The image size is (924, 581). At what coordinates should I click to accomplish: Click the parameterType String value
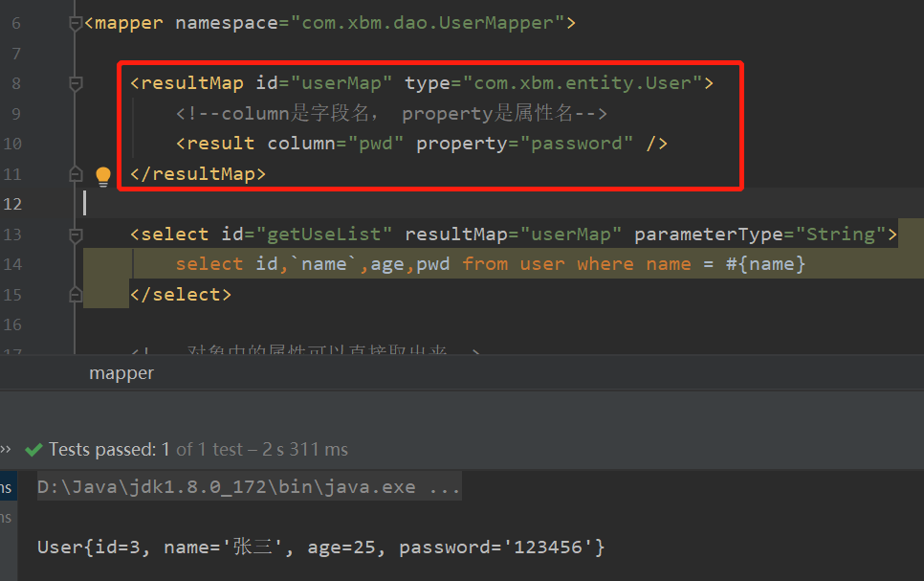click(x=841, y=235)
